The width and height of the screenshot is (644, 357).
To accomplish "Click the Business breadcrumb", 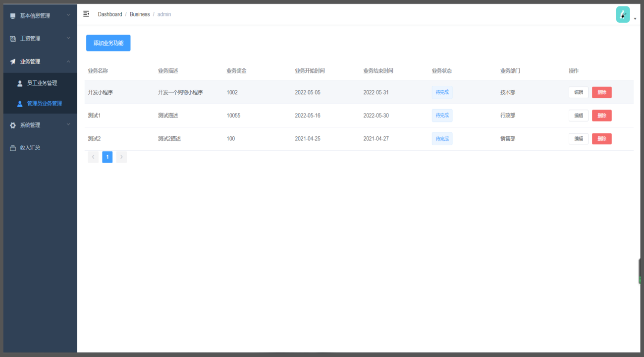I will click(140, 14).
